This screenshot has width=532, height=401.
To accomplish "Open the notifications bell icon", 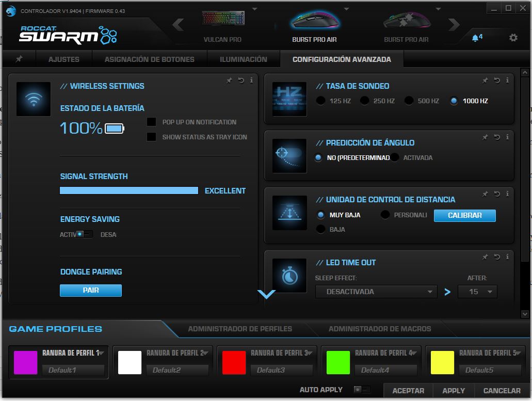I will pyautogui.click(x=475, y=38).
